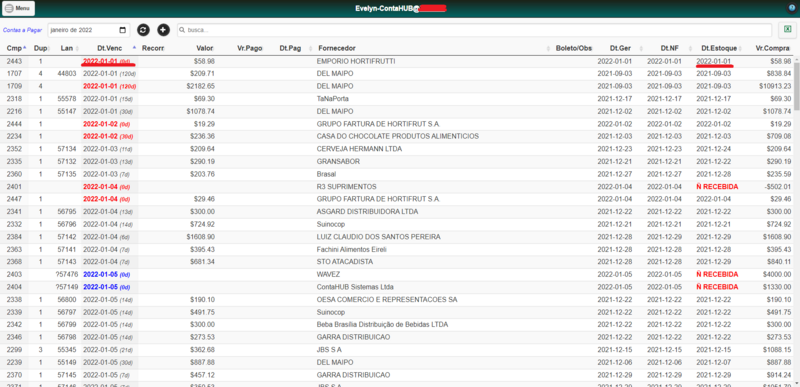Sort by the Vr.Pago column header
This screenshot has width=800, height=387.
[249, 48]
